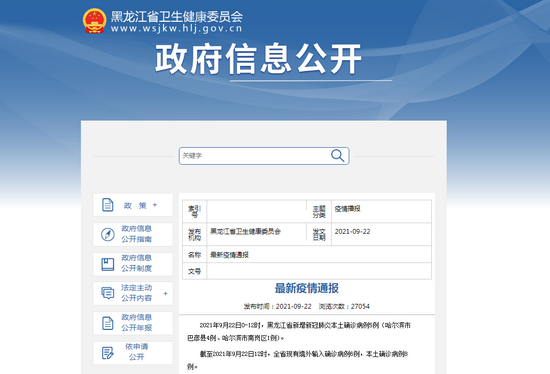Click the edit-note icon for 依申请公开
The image size is (550, 374).
(108, 353)
